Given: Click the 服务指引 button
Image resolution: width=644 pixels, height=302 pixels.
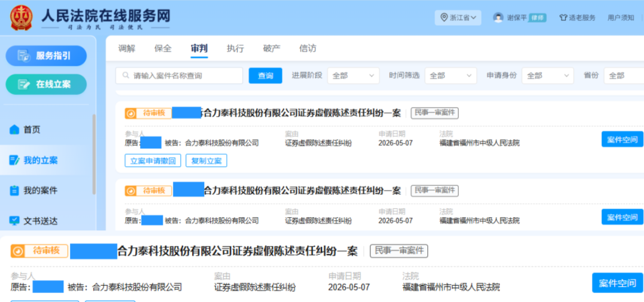Looking at the screenshot, I should [46, 56].
